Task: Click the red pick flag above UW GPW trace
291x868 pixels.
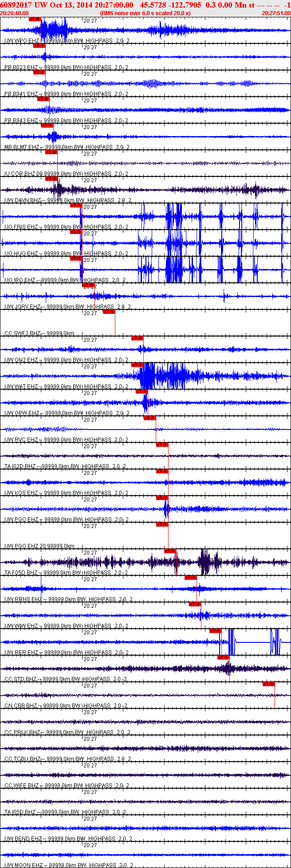Action: [x=142, y=391]
